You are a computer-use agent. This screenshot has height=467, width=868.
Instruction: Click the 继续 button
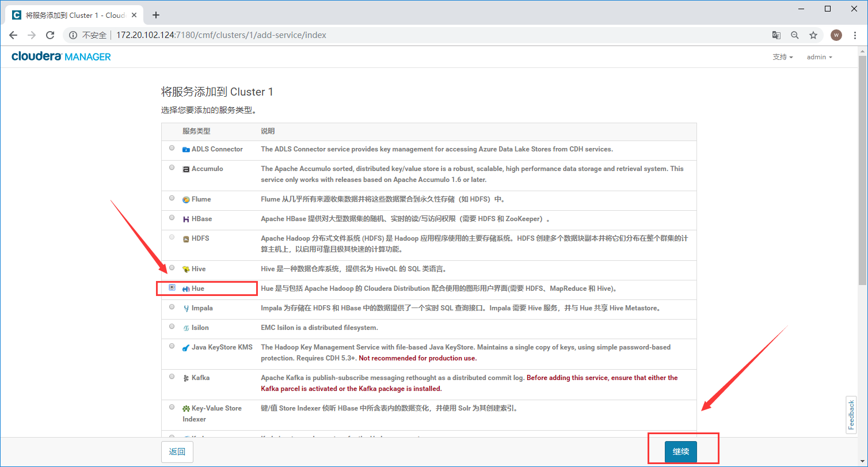pos(681,452)
